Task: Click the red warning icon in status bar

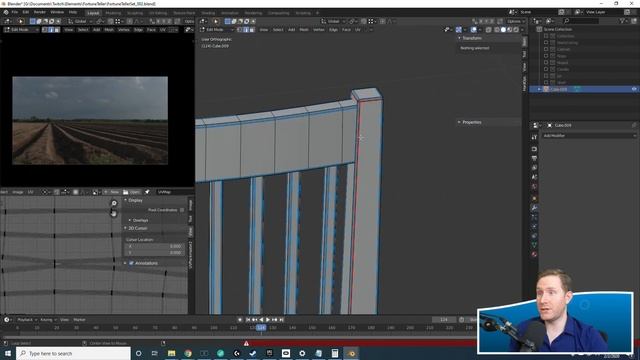Action: click(x=246, y=343)
